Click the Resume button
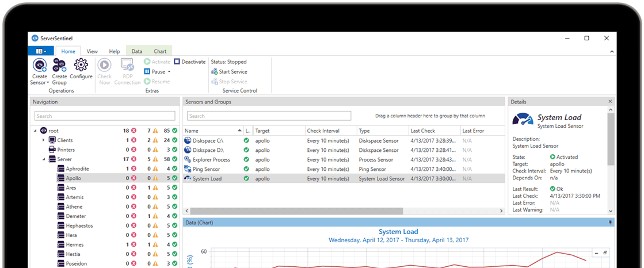Viewport: 644px width, 268px height. 157,81
